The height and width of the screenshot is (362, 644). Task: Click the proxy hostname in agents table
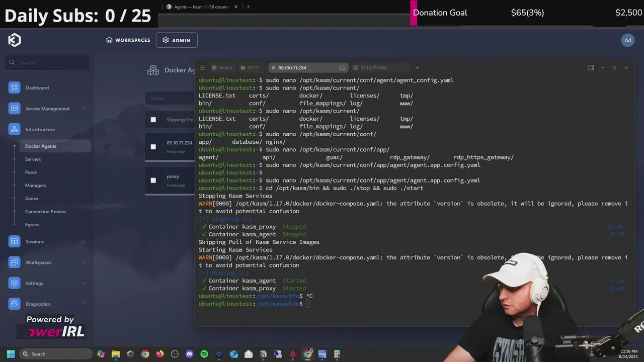pyautogui.click(x=173, y=176)
